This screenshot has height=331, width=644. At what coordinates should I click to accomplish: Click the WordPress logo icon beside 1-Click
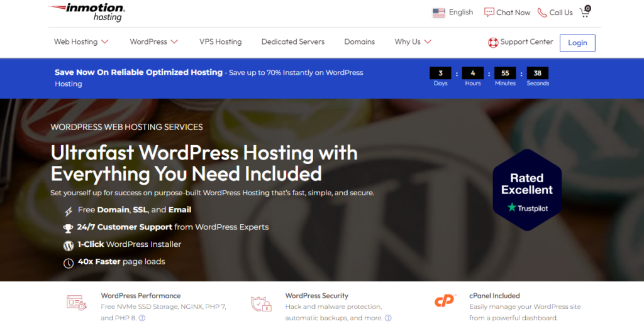coord(68,246)
